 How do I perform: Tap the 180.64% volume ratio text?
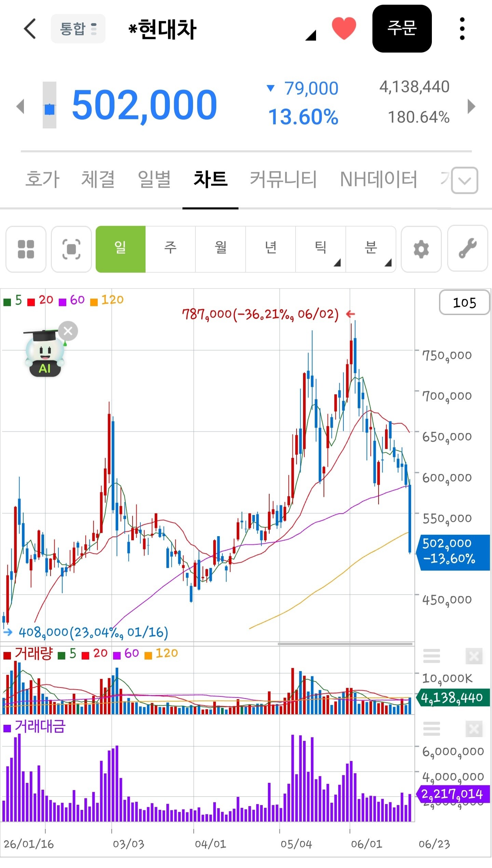(419, 117)
